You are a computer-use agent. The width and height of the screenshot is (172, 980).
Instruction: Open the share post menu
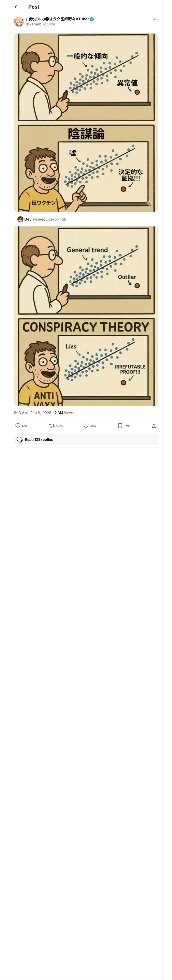(x=154, y=426)
